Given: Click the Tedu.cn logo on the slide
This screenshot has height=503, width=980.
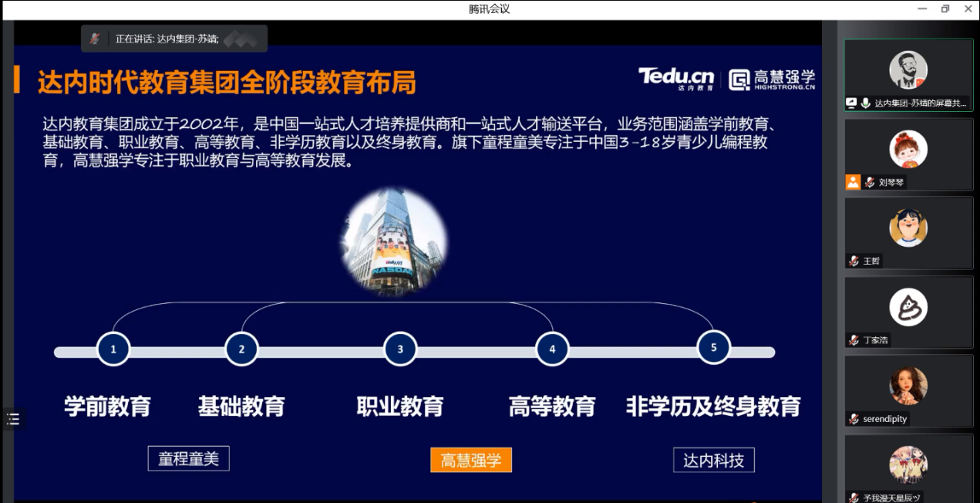Looking at the screenshot, I should point(676,79).
